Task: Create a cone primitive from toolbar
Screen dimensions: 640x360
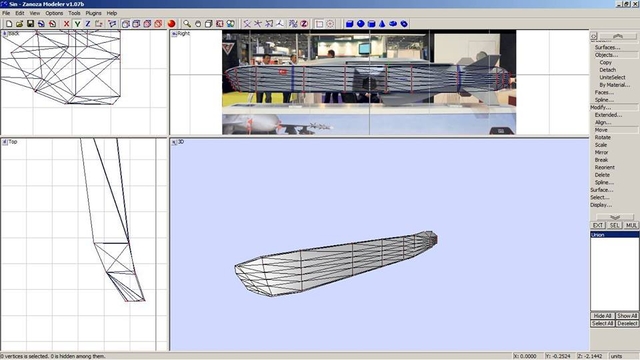Action: tap(382, 24)
